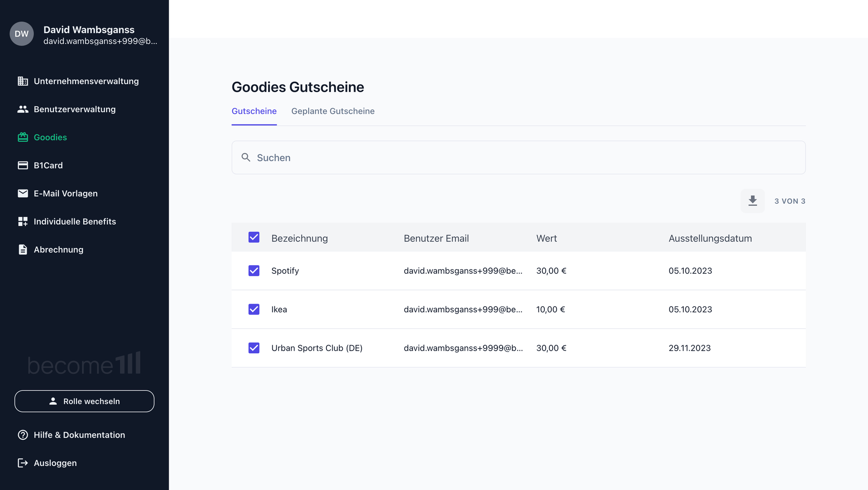Click the Benutzerverwaltung people icon
The height and width of the screenshot is (490, 868).
pyautogui.click(x=23, y=109)
